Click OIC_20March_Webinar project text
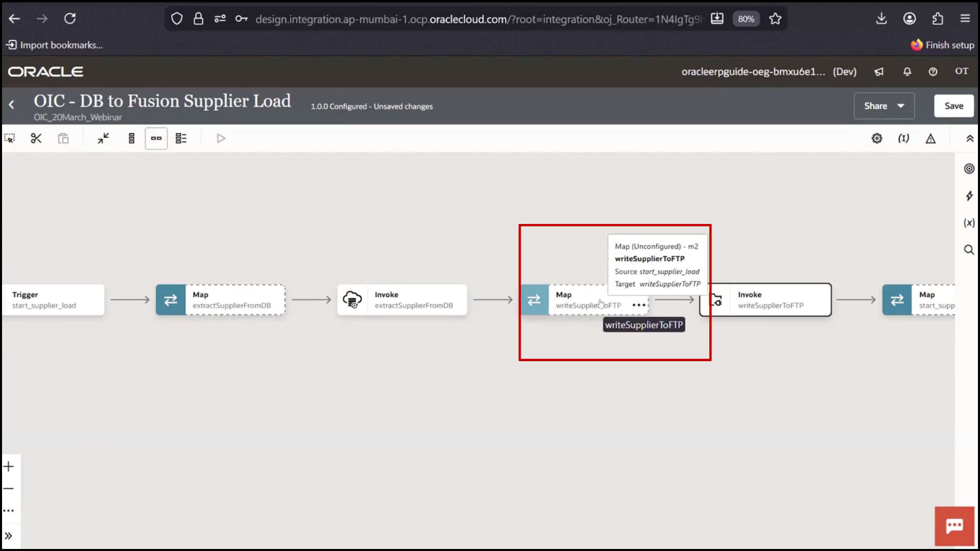 pos(78,117)
